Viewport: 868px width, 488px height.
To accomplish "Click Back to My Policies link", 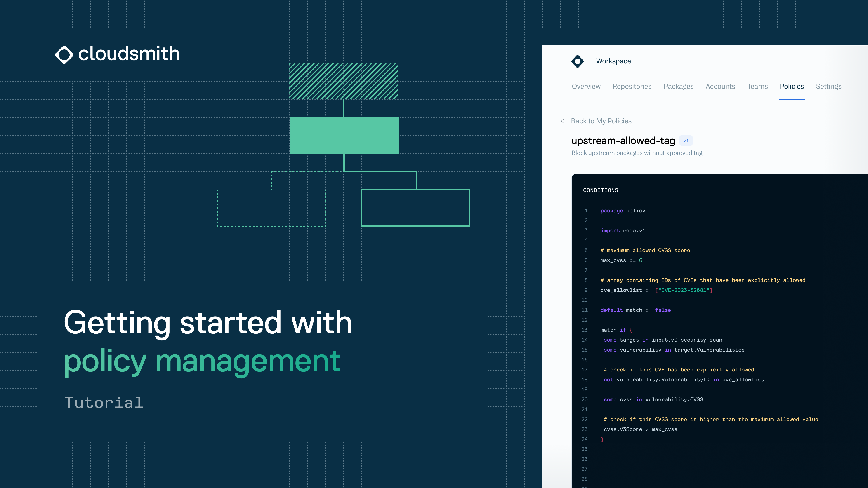I will click(601, 121).
